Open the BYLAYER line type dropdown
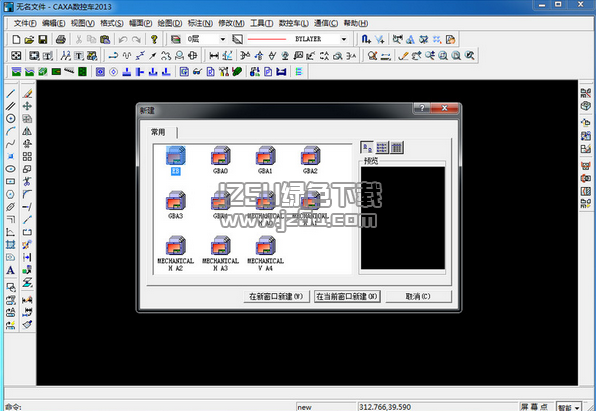The width and height of the screenshot is (596, 411). (x=344, y=39)
